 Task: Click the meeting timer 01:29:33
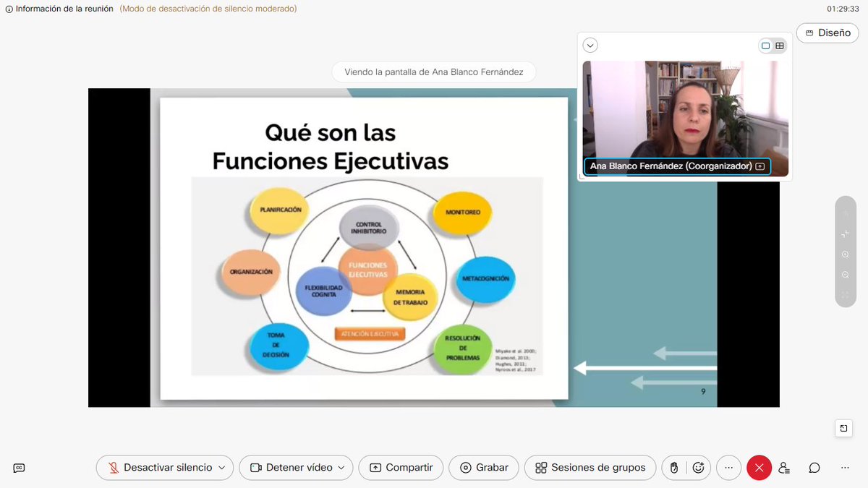click(x=844, y=9)
